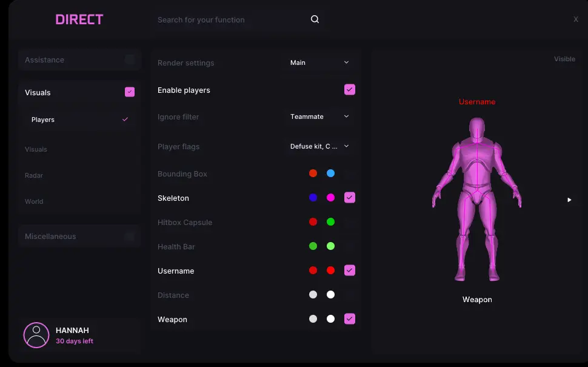Viewport: 588px width, 367px height.
Task: Toggle the Weapon checkbox off
Action: [x=350, y=319]
